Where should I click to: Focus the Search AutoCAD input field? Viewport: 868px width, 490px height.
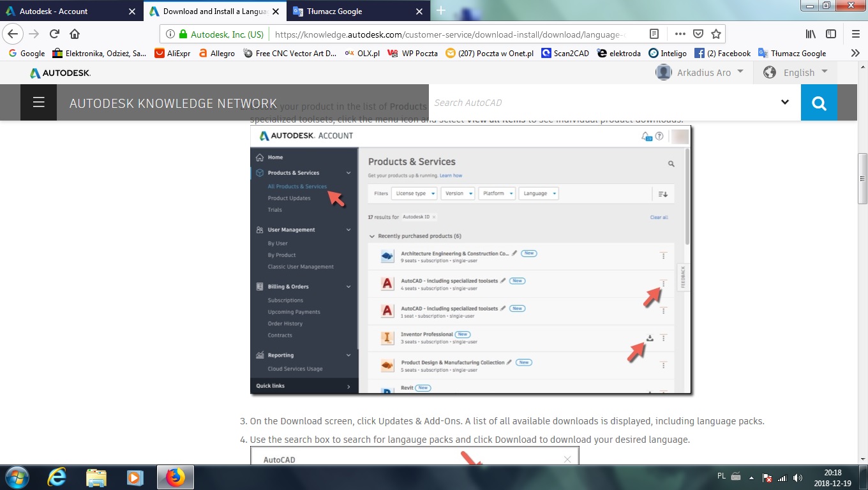pos(600,102)
